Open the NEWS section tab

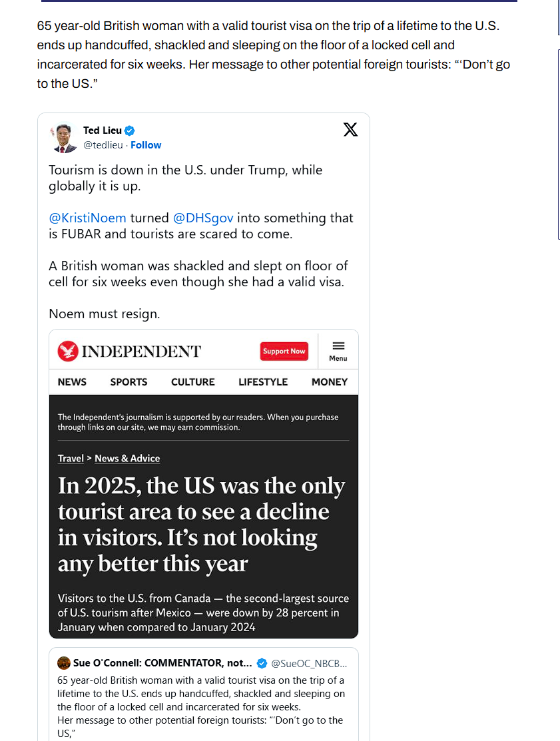(72, 382)
